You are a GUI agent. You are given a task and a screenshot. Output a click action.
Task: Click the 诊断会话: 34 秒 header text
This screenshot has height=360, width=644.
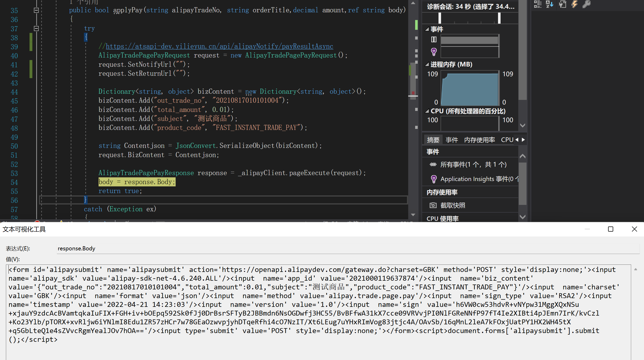(471, 6)
